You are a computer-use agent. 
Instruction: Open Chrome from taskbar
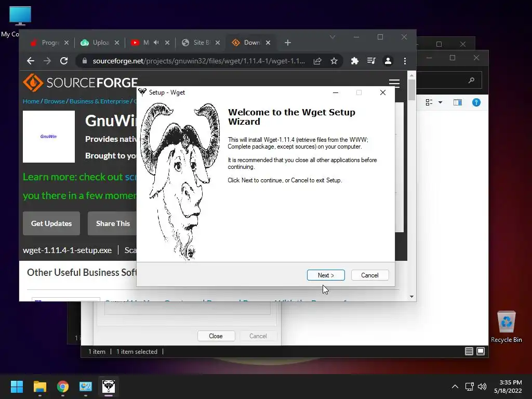(x=63, y=387)
